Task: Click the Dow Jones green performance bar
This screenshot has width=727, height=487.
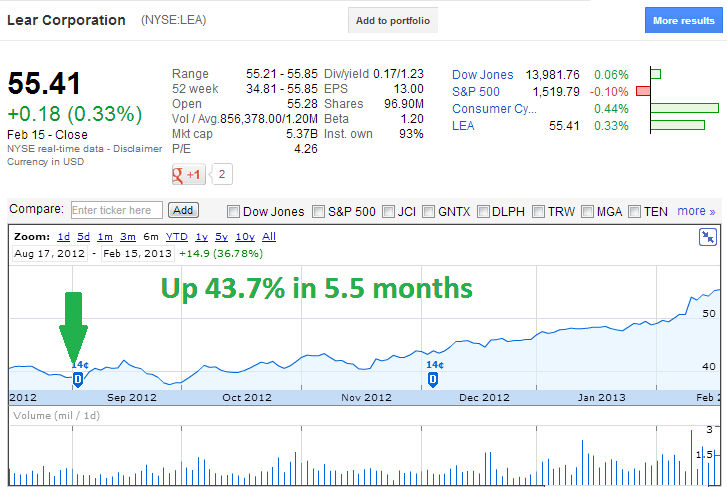Action: coord(656,74)
